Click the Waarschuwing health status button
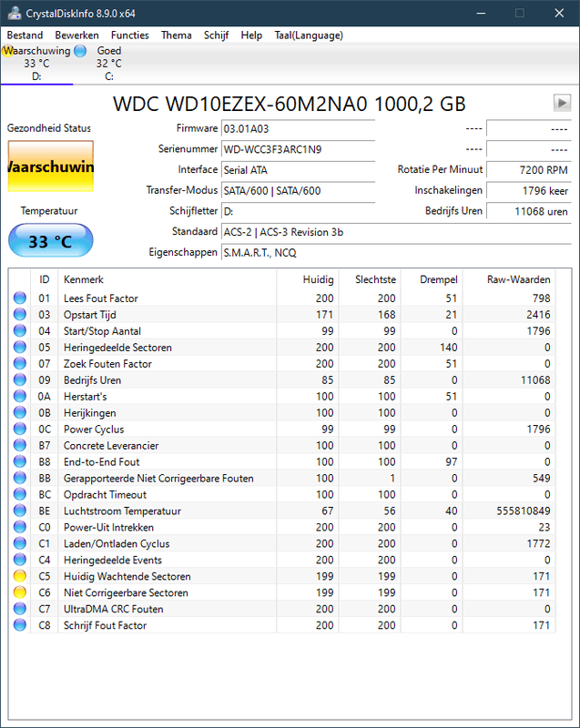This screenshot has width=580, height=728. (x=50, y=167)
